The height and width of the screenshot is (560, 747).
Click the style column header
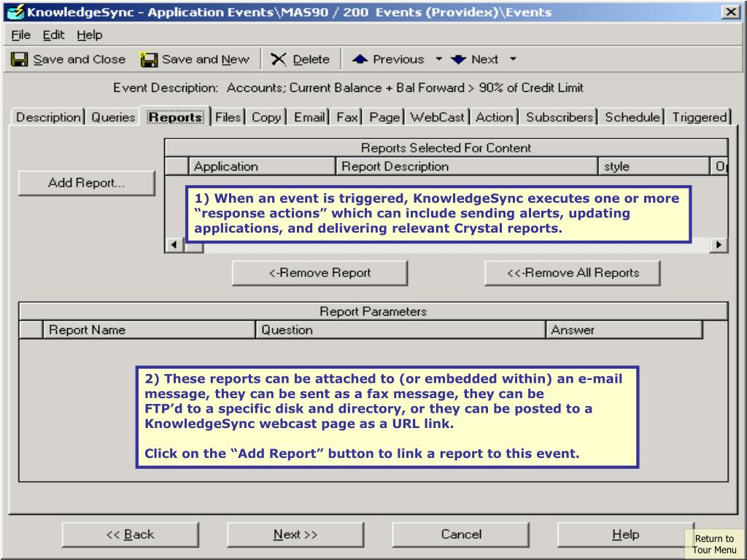pyautogui.click(x=654, y=166)
